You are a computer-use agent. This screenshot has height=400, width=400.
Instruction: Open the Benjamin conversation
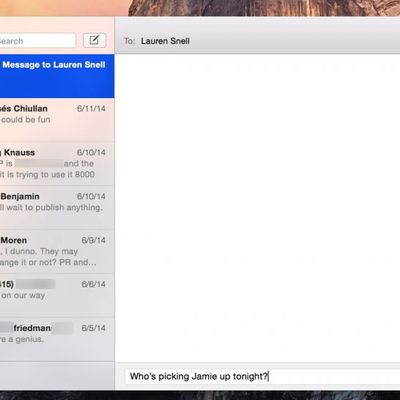pos(57,208)
